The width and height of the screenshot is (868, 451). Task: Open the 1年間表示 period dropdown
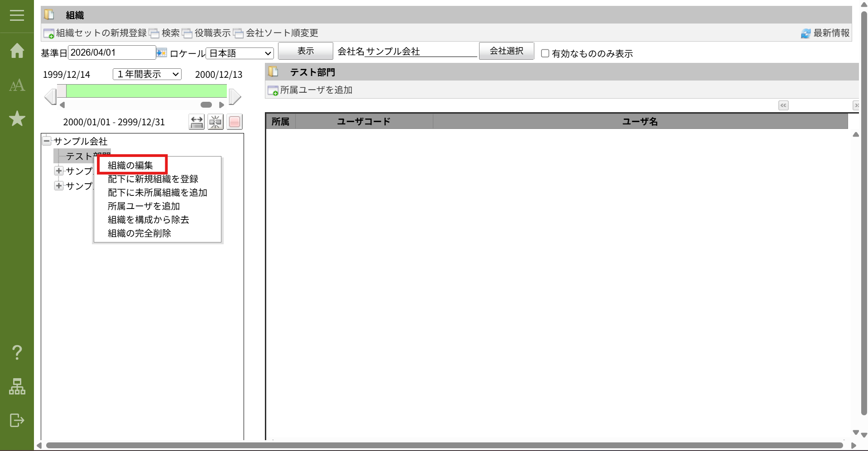click(147, 74)
